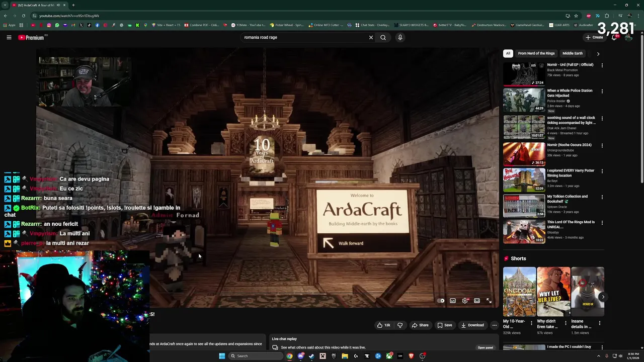The width and height of the screenshot is (644, 362).
Task: Select the 'Middle Earth' chip
Action: coord(573,53)
